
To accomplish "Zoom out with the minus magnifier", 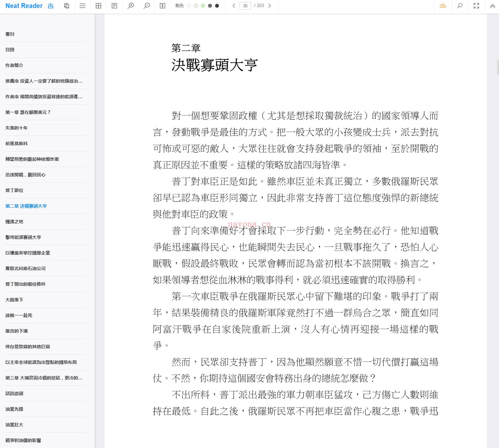I will tap(147, 6).
